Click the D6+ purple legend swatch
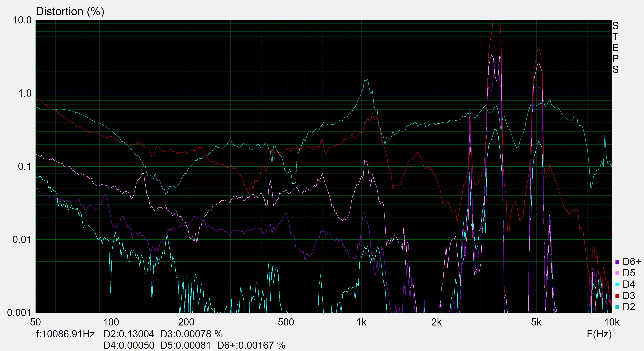 (x=617, y=262)
